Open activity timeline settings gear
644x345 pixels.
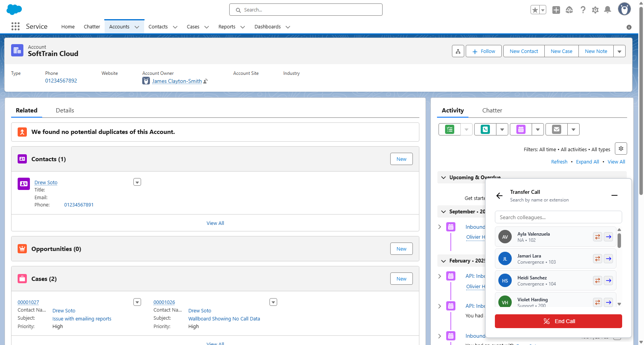[x=621, y=149]
